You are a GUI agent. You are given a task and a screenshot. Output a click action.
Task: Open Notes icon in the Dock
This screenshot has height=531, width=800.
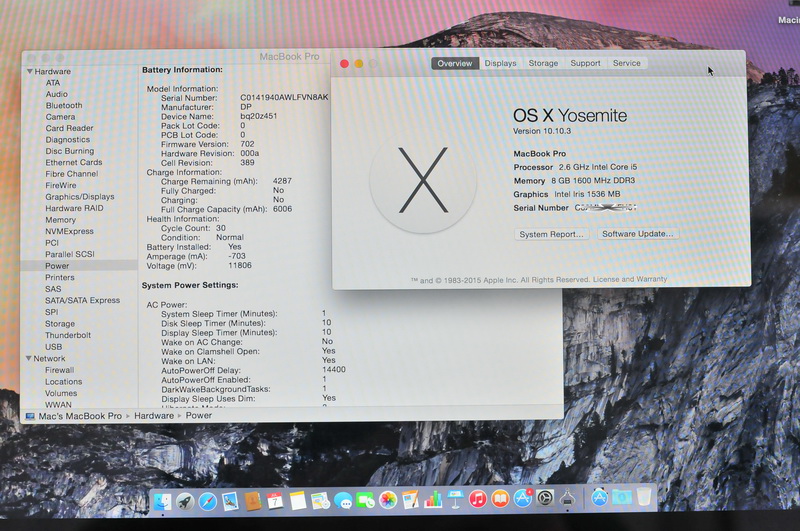point(297,501)
